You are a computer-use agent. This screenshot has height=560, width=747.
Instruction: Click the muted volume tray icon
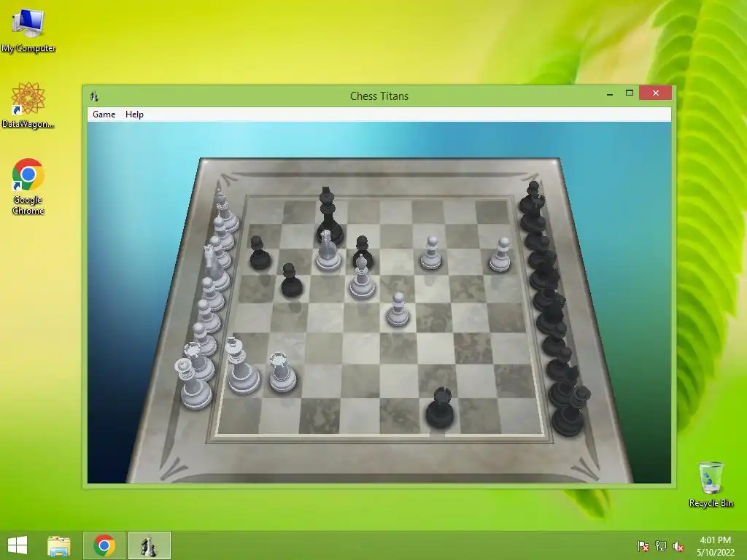click(x=678, y=546)
